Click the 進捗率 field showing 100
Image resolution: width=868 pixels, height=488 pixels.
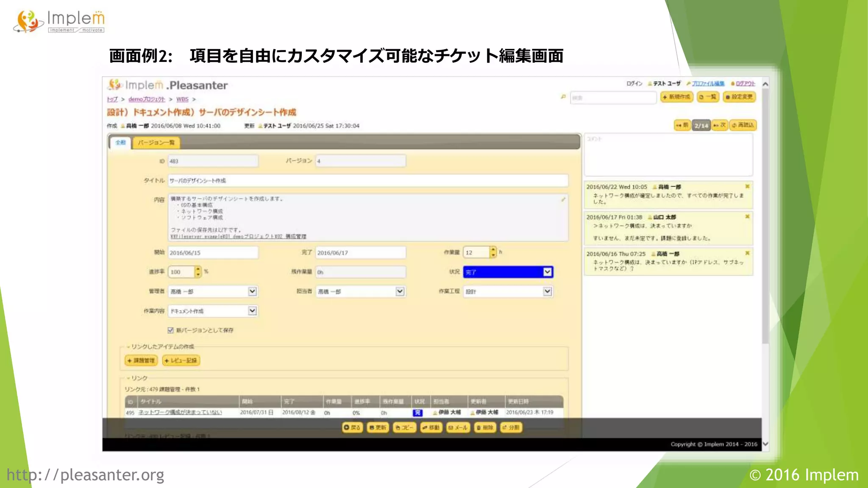pyautogui.click(x=181, y=272)
